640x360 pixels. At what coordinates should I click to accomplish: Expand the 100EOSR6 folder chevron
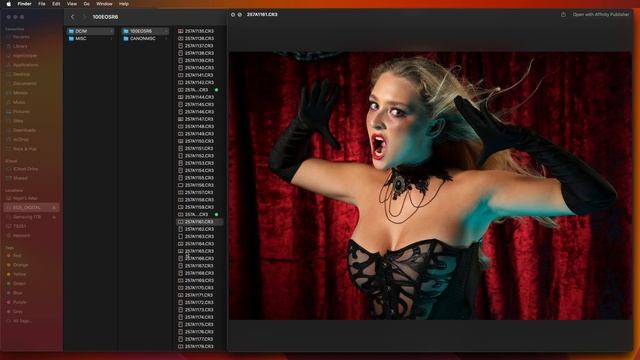point(166,31)
